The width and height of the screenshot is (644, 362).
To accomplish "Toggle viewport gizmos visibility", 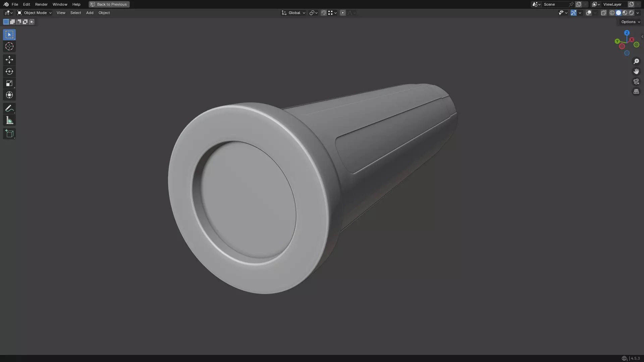I will (x=574, y=13).
